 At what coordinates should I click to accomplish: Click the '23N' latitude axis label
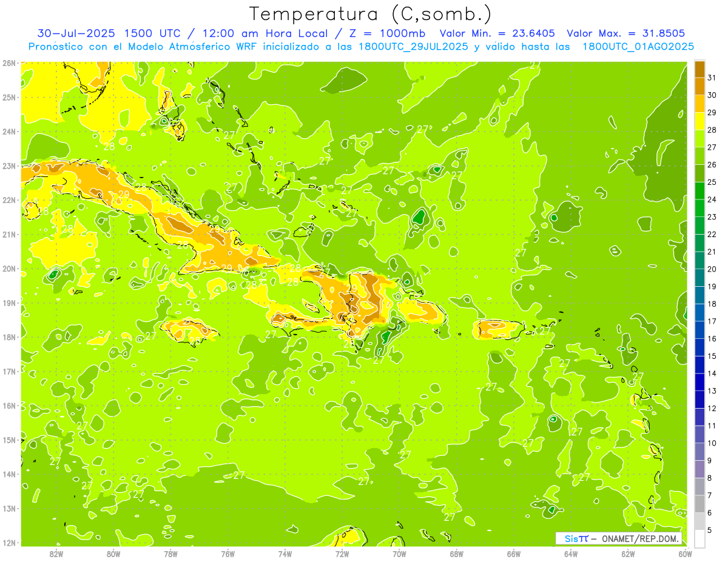[9, 166]
